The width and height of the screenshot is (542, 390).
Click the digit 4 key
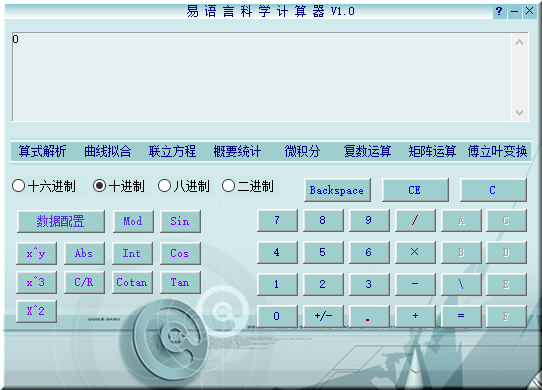tap(277, 252)
